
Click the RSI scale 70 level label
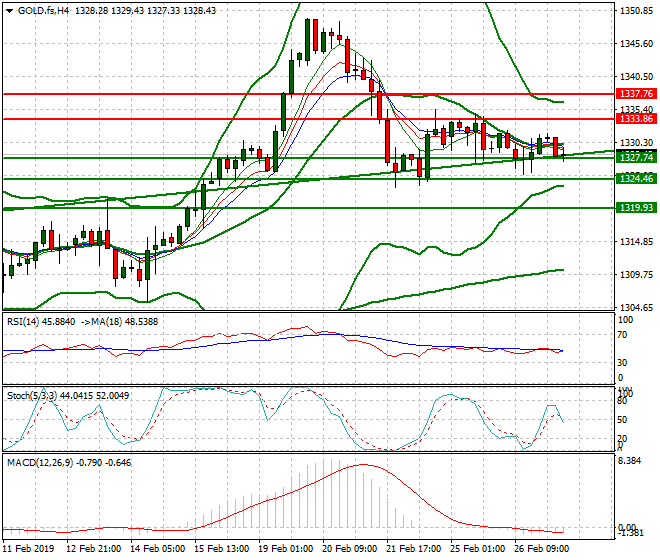tap(623, 335)
